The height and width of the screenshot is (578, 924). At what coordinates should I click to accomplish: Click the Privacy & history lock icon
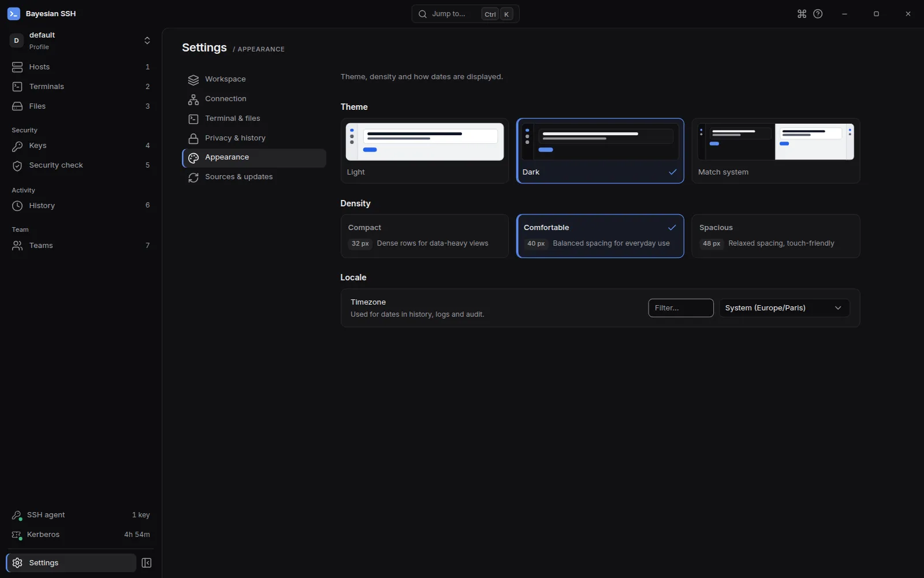193,139
